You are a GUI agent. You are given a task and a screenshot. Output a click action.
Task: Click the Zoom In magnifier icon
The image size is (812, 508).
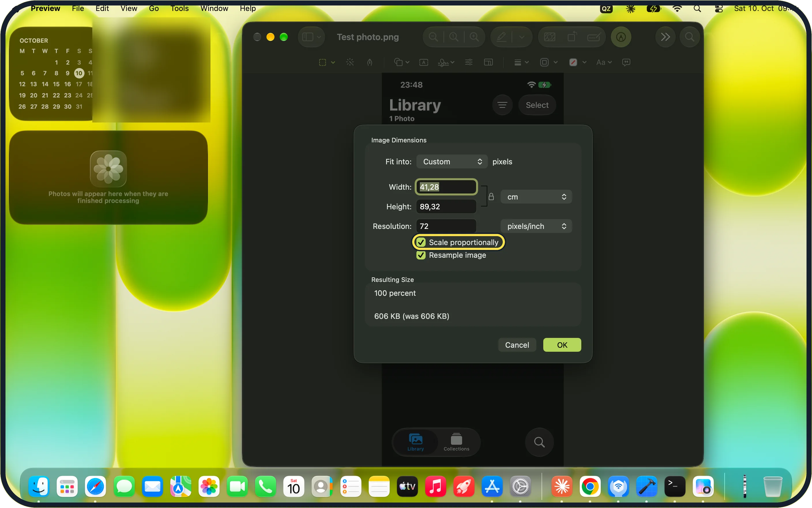coord(474,37)
